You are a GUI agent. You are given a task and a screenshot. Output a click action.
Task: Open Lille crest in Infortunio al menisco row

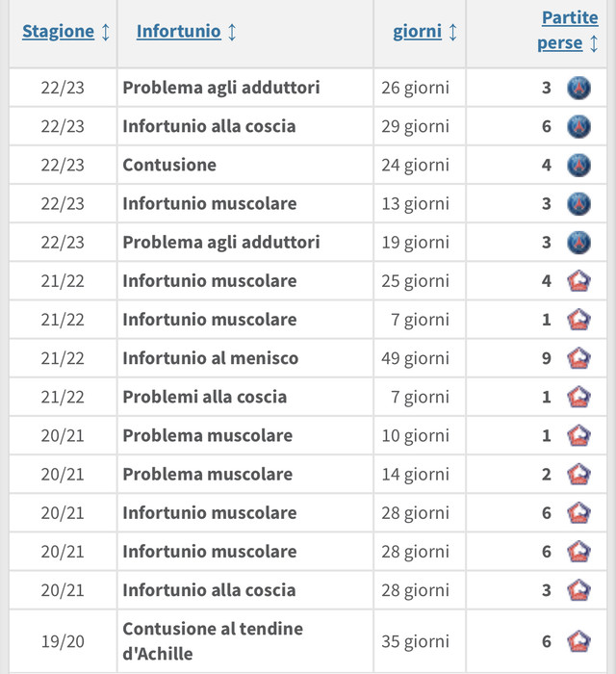point(578,358)
